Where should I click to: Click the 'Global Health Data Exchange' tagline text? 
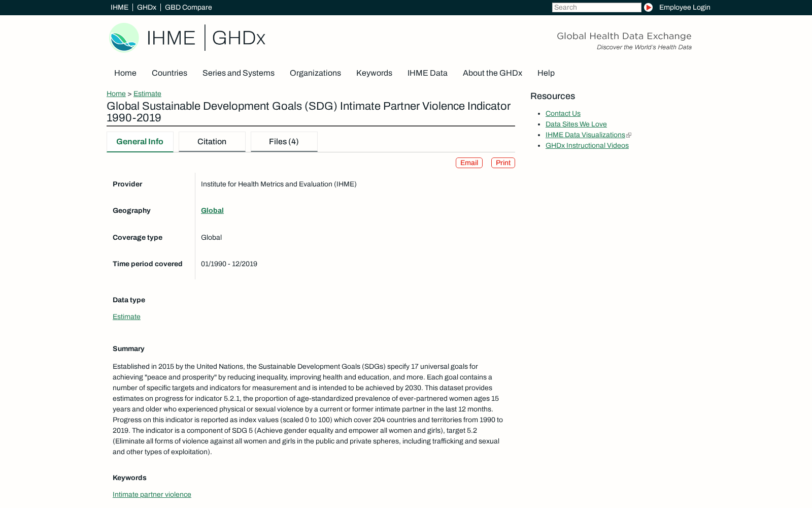pyautogui.click(x=624, y=36)
